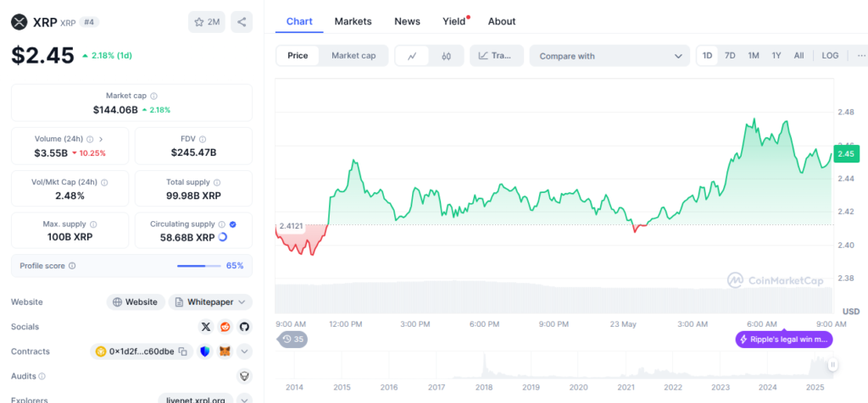Copy the contract address 0x1d2f...c60dbe
868x403 pixels.
[x=182, y=351]
